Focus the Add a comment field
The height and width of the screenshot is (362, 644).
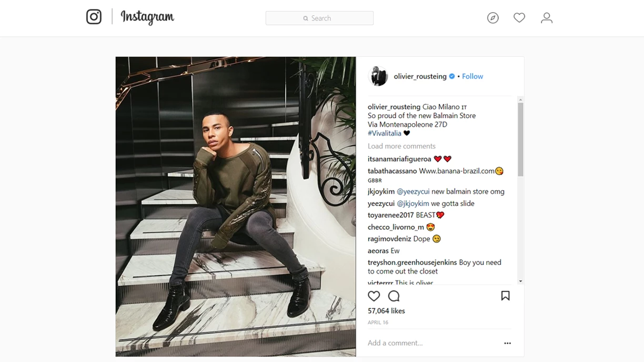(431, 343)
